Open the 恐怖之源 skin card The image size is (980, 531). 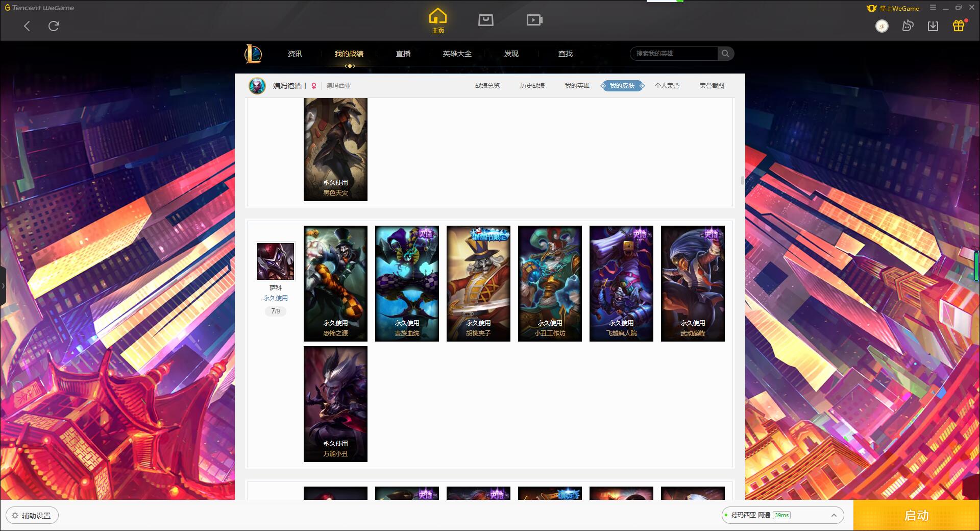335,283
